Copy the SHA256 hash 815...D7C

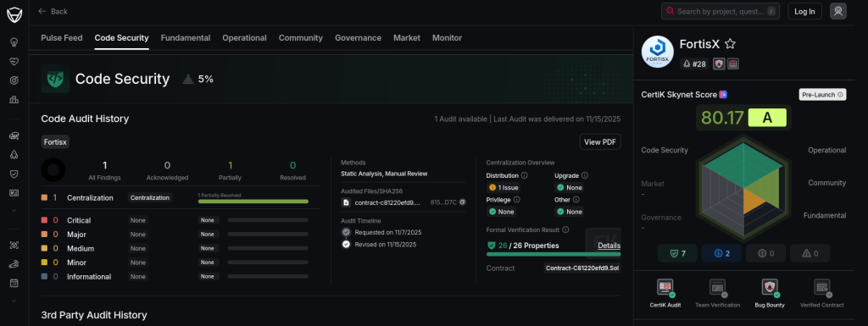coord(462,202)
